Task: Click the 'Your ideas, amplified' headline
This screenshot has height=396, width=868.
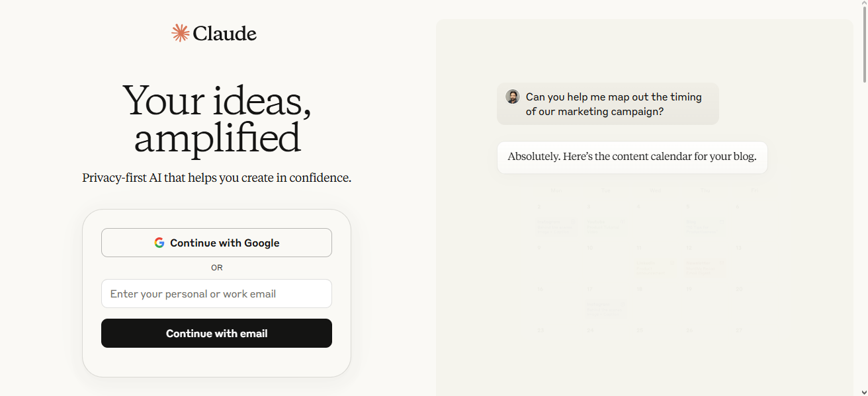Action: 217,119
